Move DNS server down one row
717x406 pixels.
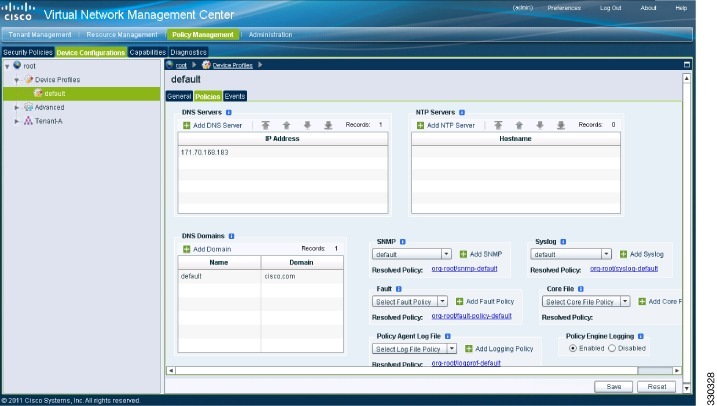click(x=307, y=125)
